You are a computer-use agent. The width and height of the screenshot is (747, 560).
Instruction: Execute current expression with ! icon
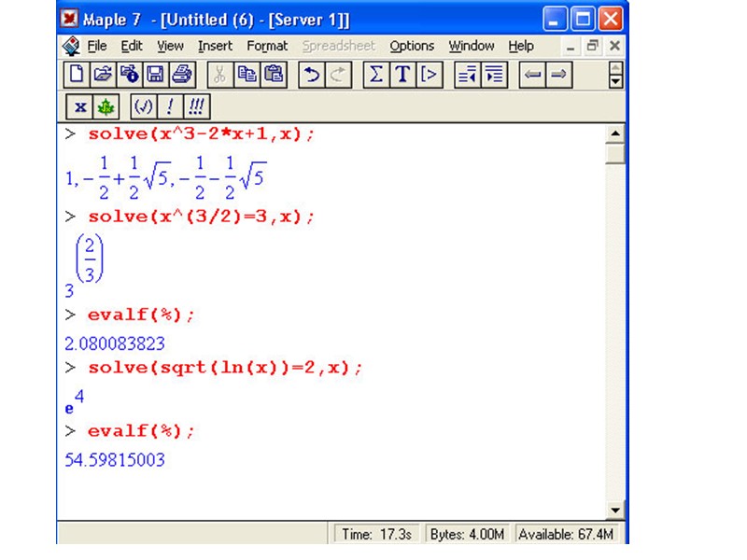click(x=170, y=106)
